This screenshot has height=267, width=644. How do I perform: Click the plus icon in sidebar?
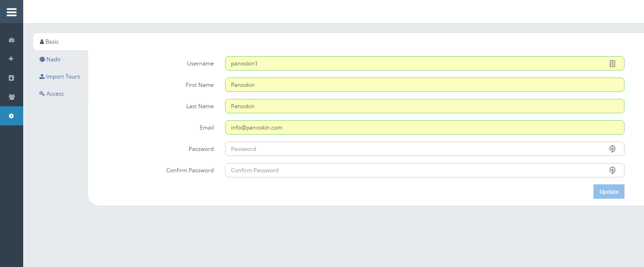pos(12,59)
